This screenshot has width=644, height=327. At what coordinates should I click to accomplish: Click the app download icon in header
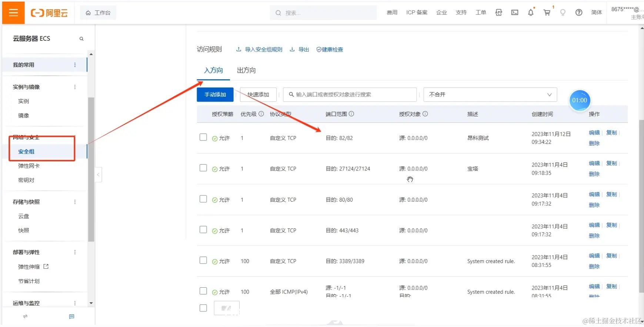click(499, 13)
